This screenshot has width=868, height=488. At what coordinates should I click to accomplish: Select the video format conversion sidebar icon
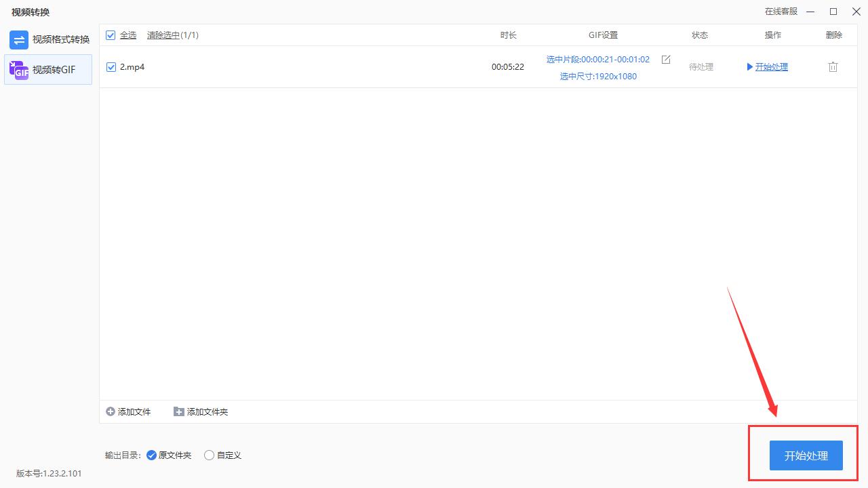pos(18,40)
